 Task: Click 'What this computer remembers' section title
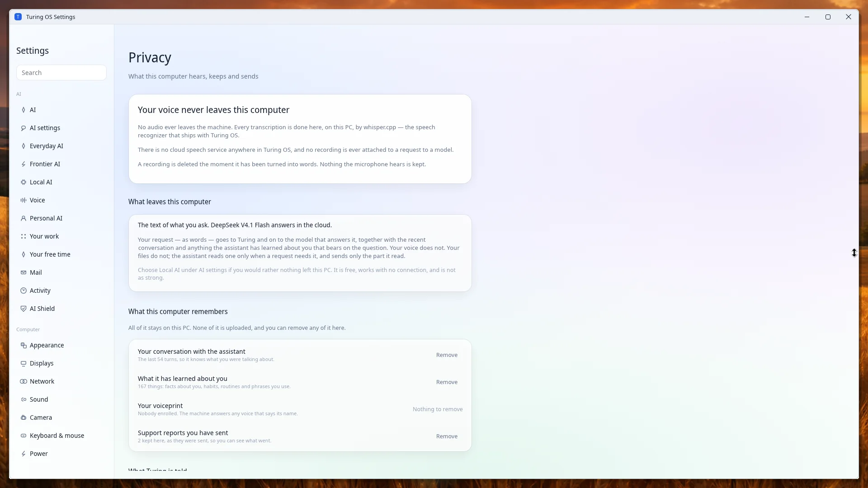coord(178,312)
